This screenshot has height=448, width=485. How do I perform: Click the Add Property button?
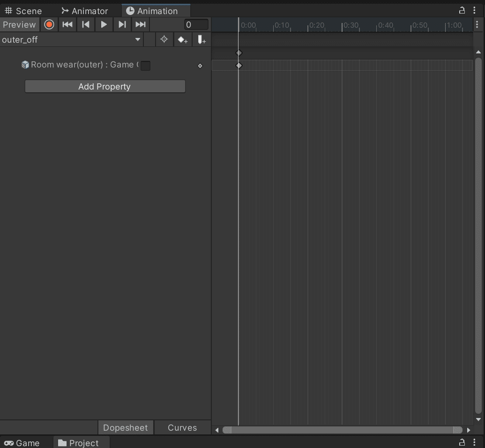coord(104,86)
